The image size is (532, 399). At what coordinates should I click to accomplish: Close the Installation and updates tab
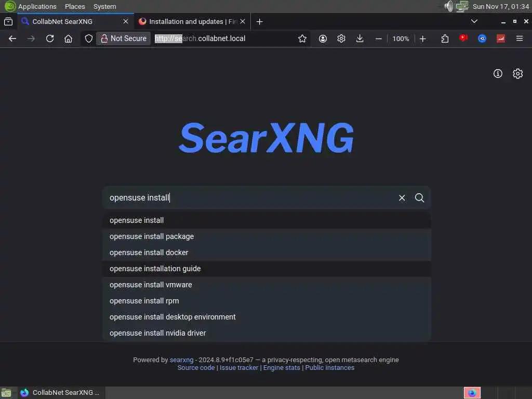(x=243, y=21)
